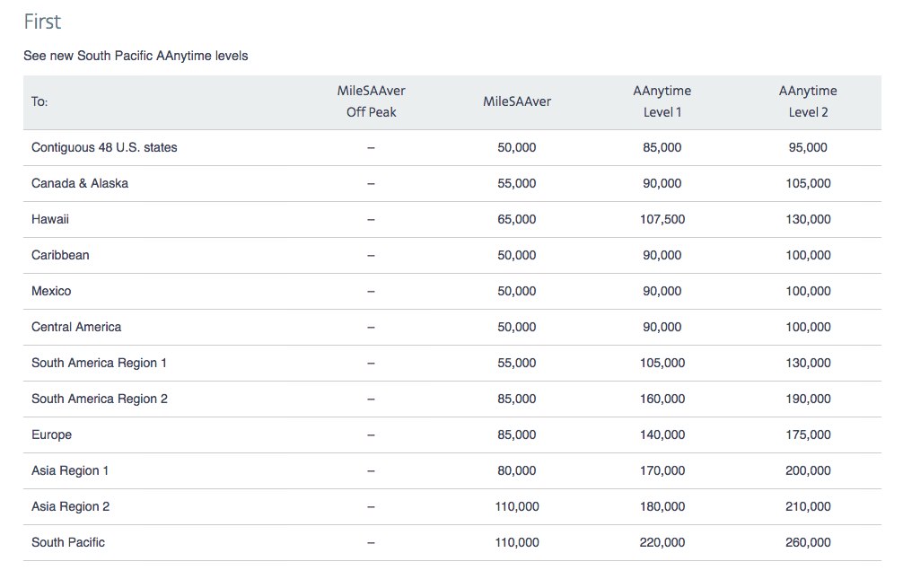Select the Contiguous 48 U.S. states row label
Viewport: 903px width, 588px height.
coord(104,147)
